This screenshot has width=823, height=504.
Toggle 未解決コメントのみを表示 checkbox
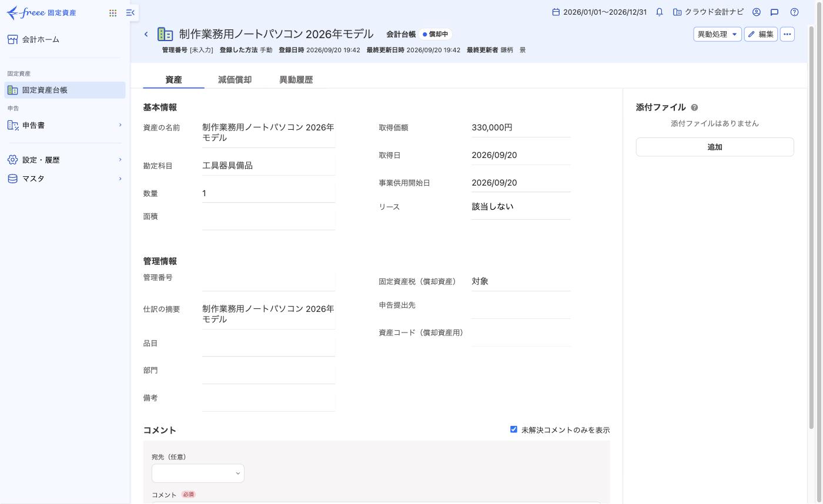(514, 429)
